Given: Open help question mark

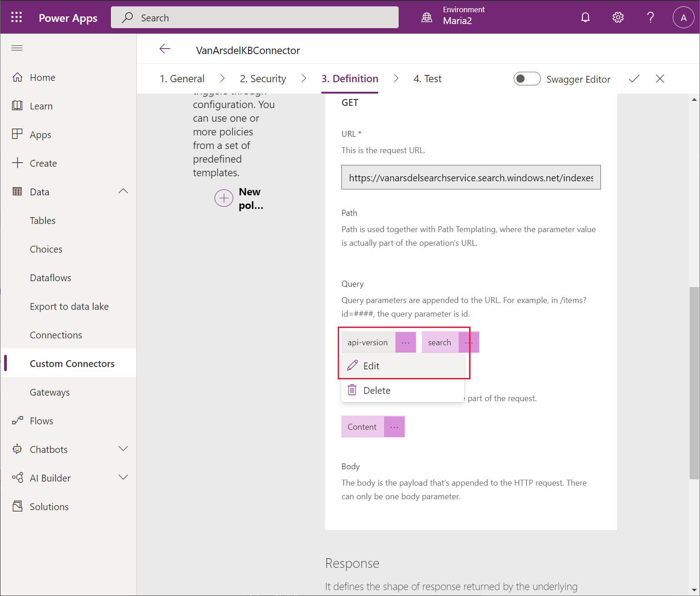Looking at the screenshot, I should pyautogui.click(x=650, y=17).
